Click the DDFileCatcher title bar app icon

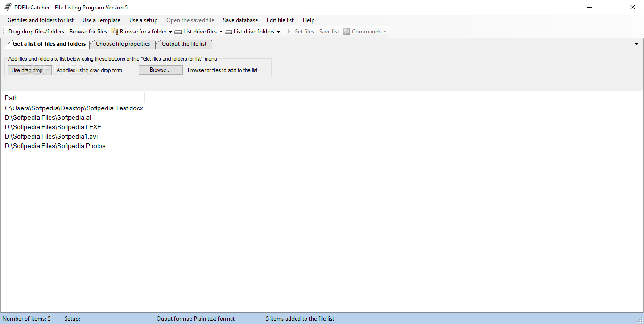[x=8, y=7]
